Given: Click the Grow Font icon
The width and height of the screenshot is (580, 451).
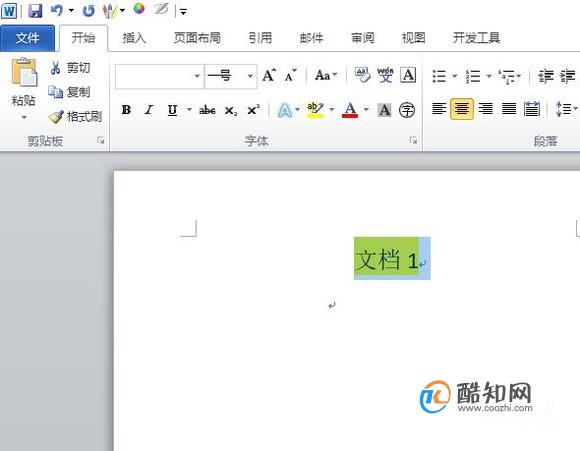Looking at the screenshot, I should click(x=269, y=75).
